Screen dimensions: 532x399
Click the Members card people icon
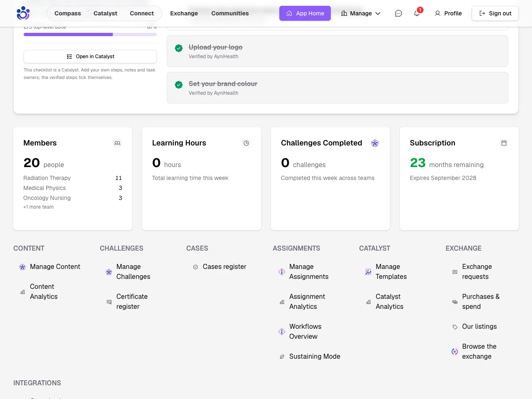coord(118,143)
